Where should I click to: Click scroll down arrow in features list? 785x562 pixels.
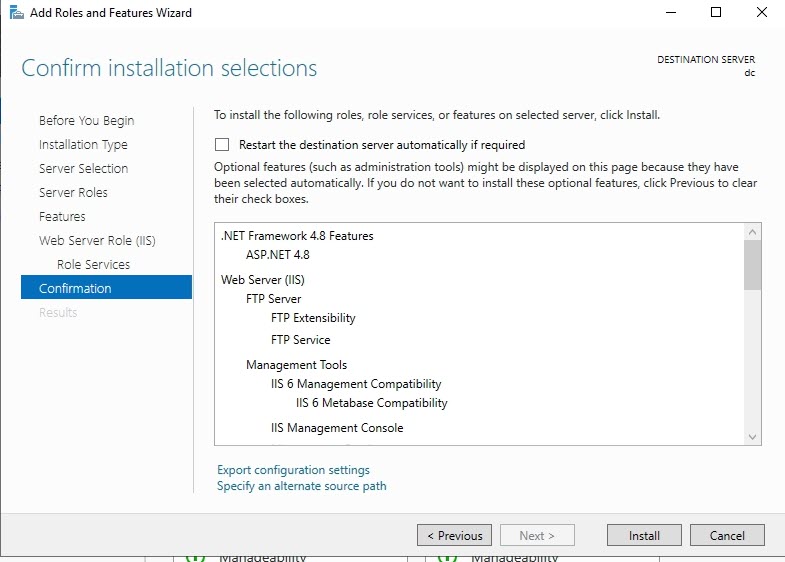pyautogui.click(x=753, y=436)
